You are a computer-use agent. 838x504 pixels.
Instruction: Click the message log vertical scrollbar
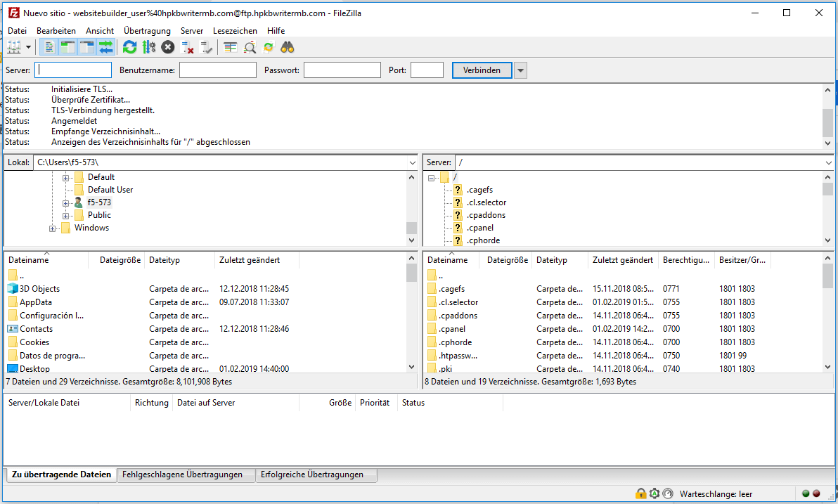pyautogui.click(x=828, y=116)
